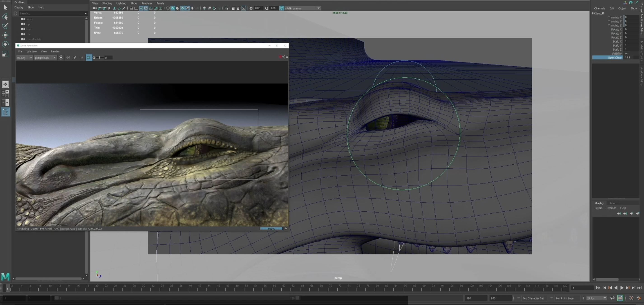Open No Character Set dropdown arrow
Image resolution: width=644 pixels, height=305 pixels.
tap(518, 298)
